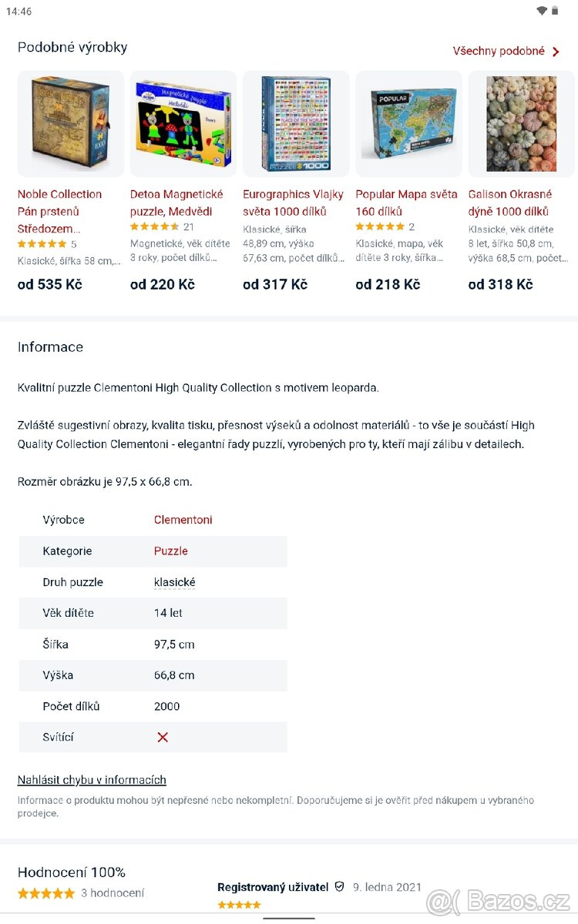
Task: Select the Eurographics Vlajky světa thumbnail
Action: tap(296, 123)
